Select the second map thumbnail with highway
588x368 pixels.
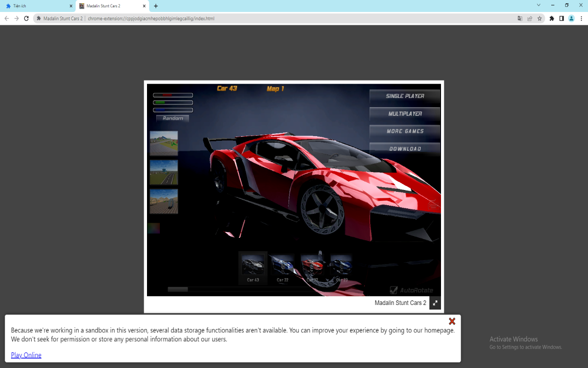(x=164, y=172)
